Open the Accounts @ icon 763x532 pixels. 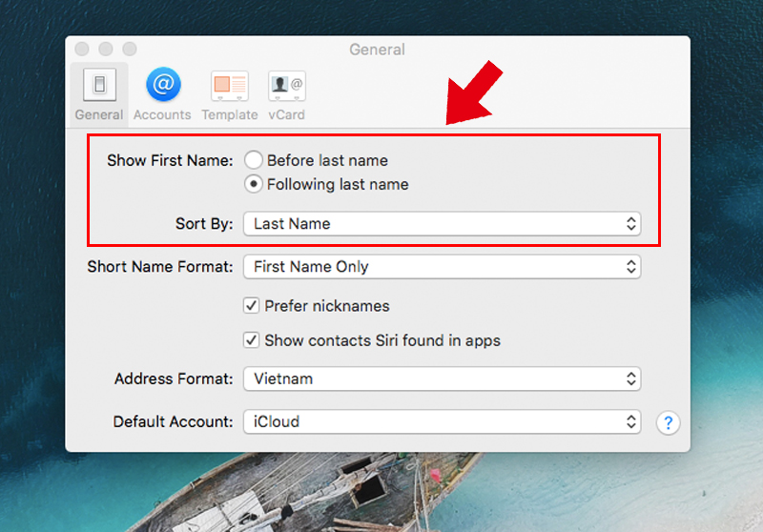163,84
